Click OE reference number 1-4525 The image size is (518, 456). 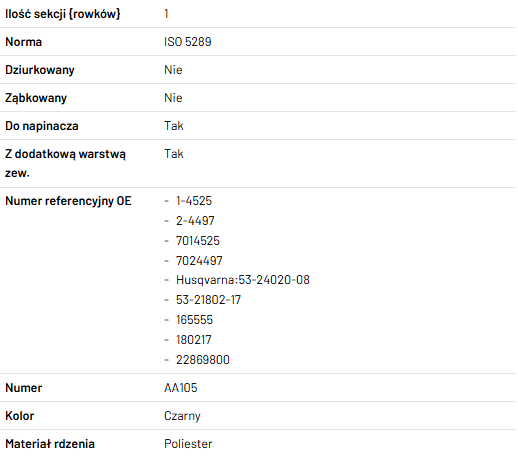point(194,201)
